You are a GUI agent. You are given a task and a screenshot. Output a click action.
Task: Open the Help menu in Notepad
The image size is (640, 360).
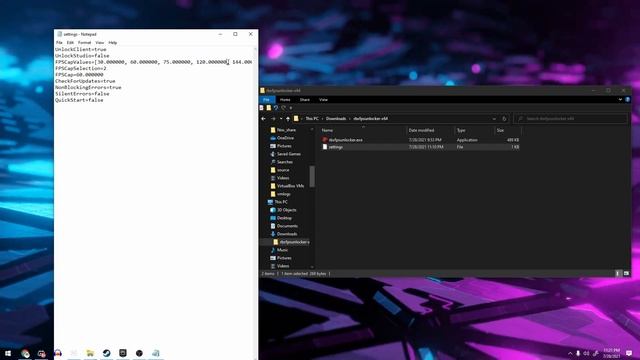[x=113, y=42]
